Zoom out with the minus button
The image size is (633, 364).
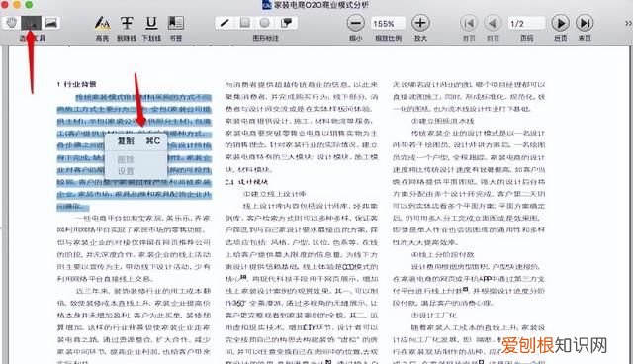[356, 23]
